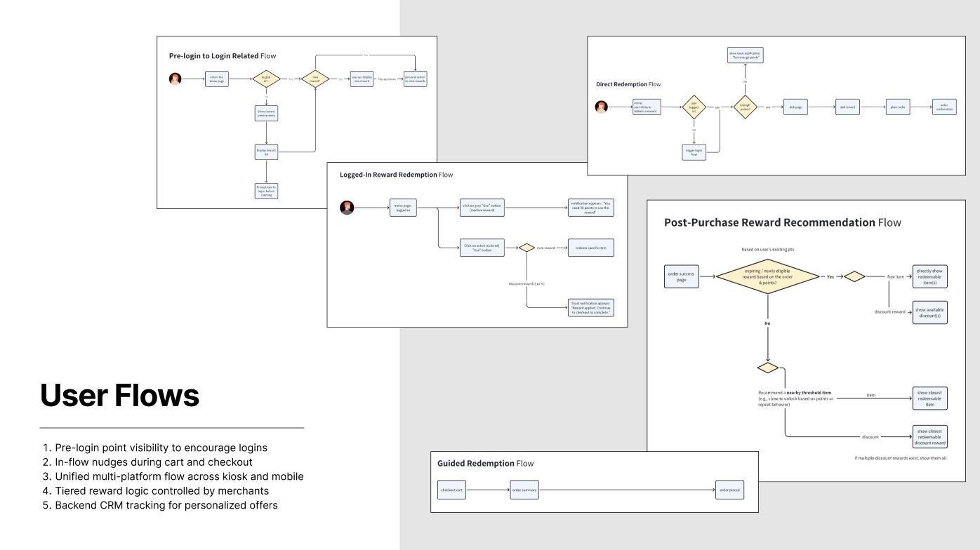Select the "checkout cart" box
The height and width of the screenshot is (550, 980).
point(452,489)
